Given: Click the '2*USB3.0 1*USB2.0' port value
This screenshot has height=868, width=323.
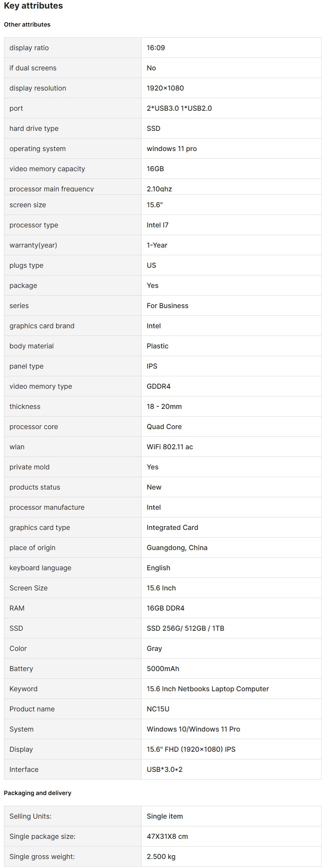Looking at the screenshot, I should [179, 108].
